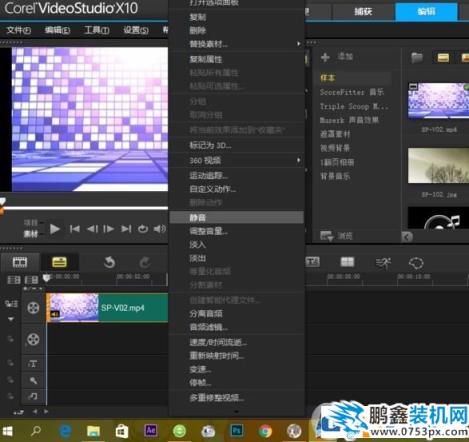Viewport: 469px width, 442px height.
Task: Click the Subtitle editor icon in timeline toolbar
Action: (x=312, y=262)
